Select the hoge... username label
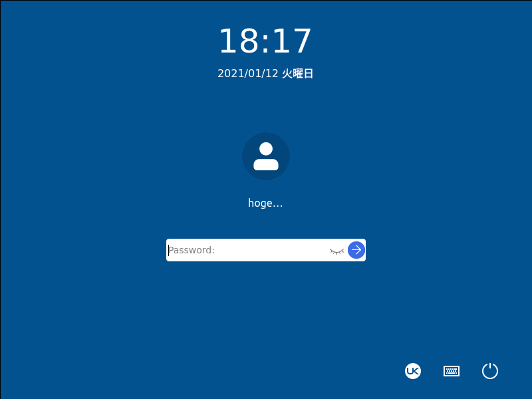 (265, 203)
